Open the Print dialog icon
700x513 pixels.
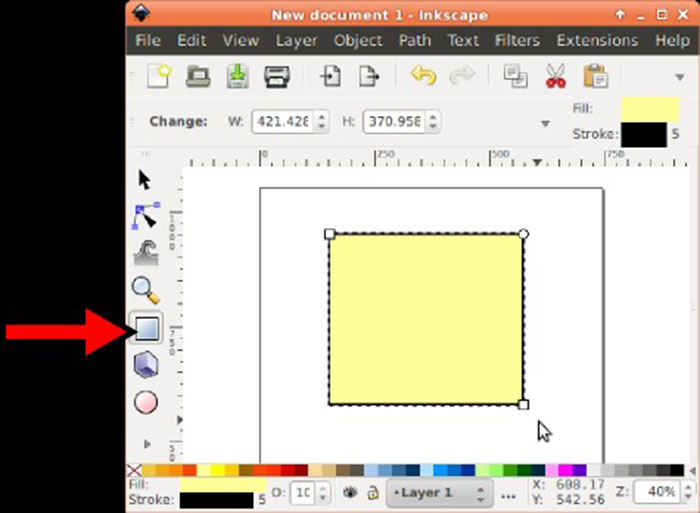coord(276,76)
